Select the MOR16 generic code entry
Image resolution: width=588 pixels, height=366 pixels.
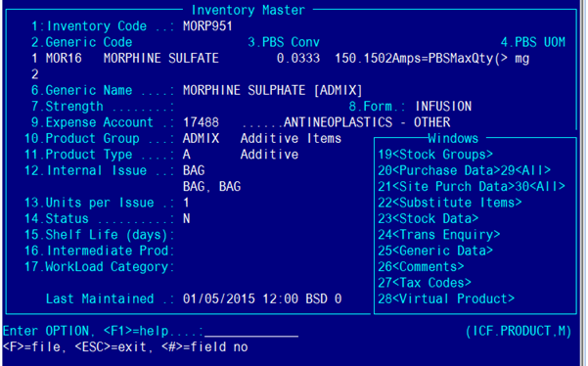coord(64,59)
